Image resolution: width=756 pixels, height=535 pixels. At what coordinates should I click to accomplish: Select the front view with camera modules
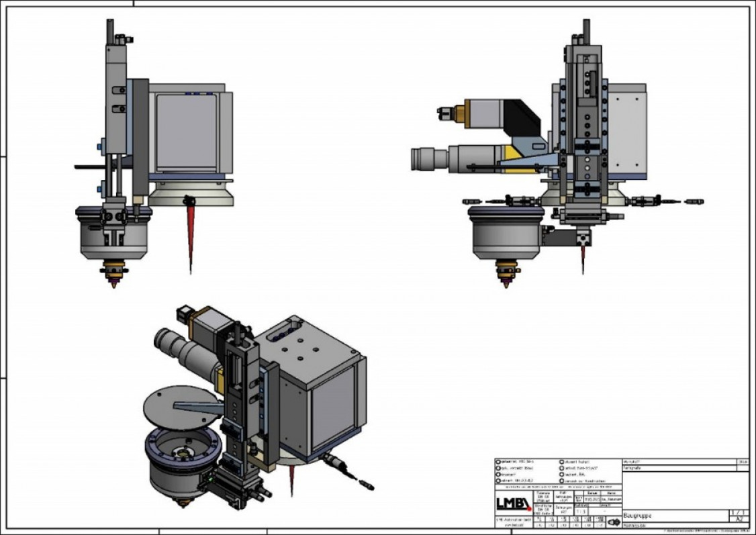click(x=557, y=153)
